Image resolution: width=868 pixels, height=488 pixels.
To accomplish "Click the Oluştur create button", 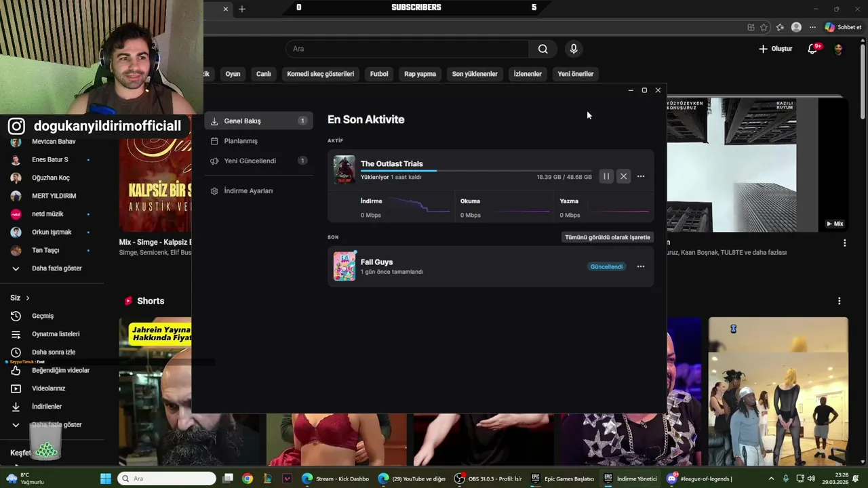I will (776, 49).
